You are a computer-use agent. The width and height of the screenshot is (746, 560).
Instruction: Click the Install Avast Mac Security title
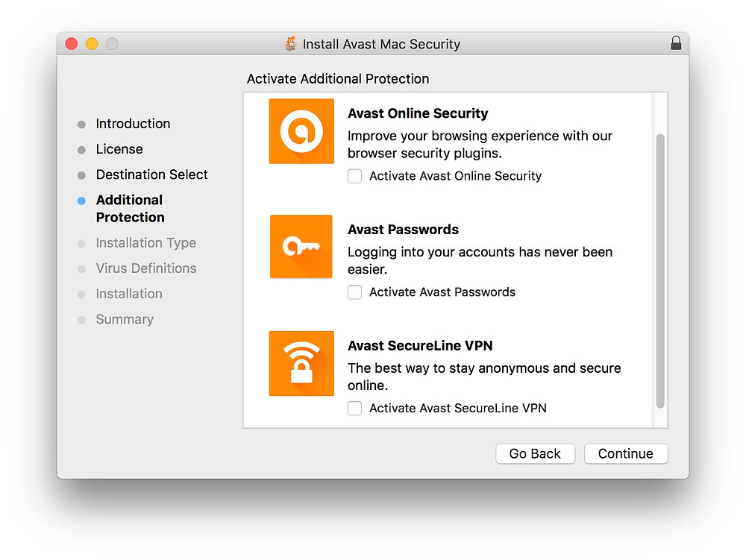pos(381,44)
